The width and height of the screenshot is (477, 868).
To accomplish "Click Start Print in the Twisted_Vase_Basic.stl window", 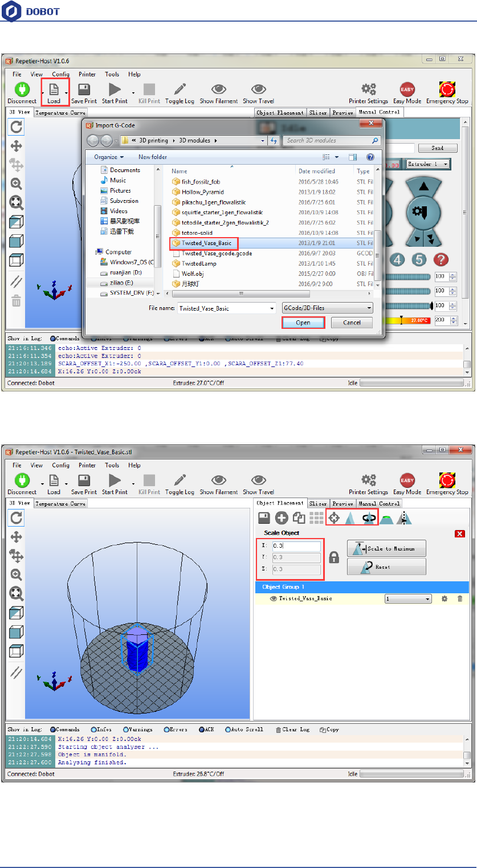I will [115, 484].
